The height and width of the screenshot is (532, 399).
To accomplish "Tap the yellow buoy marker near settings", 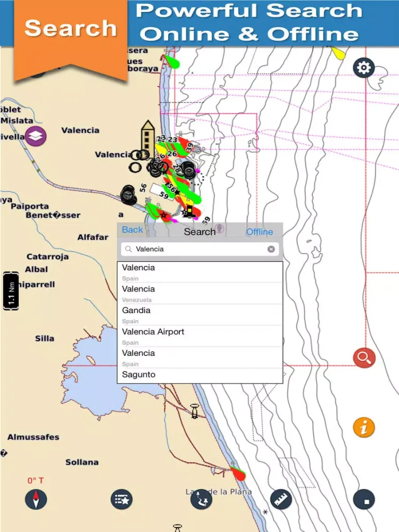I will pos(338,53).
